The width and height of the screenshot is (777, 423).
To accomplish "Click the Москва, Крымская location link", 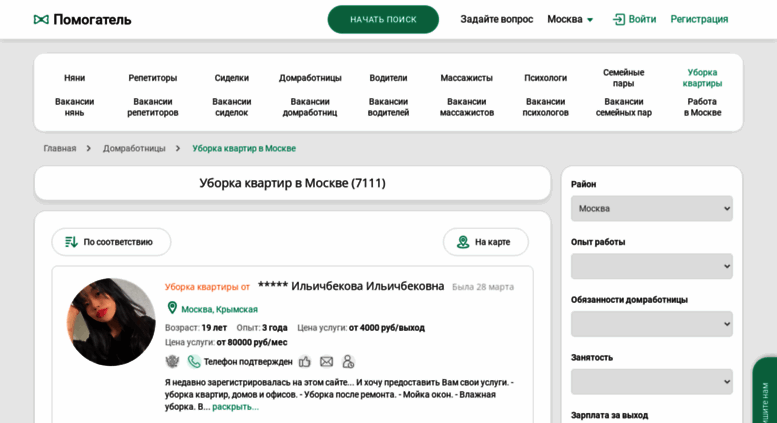I will tap(219, 309).
